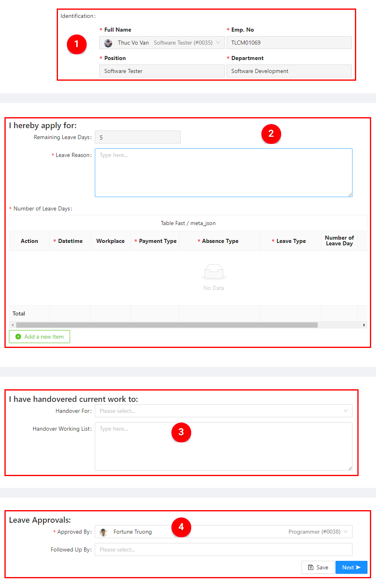This screenshot has width=376, height=588.
Task: Add a new Item to leave table
Action: (40, 337)
